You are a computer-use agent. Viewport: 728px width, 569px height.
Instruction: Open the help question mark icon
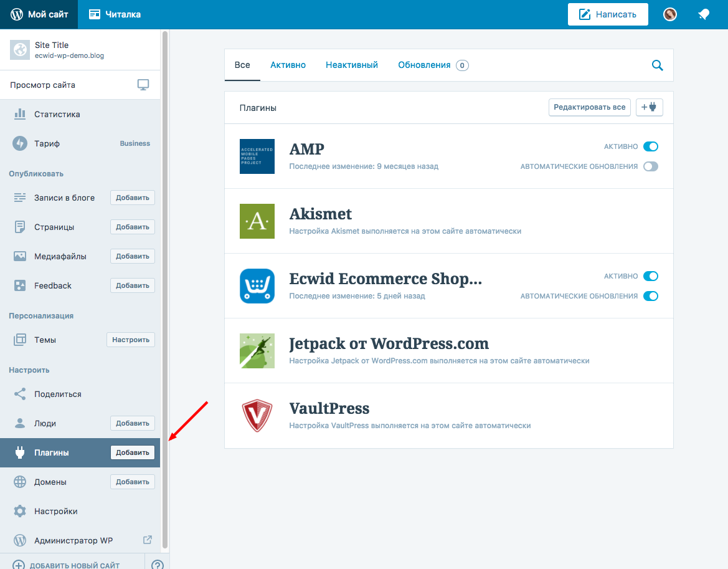158,565
